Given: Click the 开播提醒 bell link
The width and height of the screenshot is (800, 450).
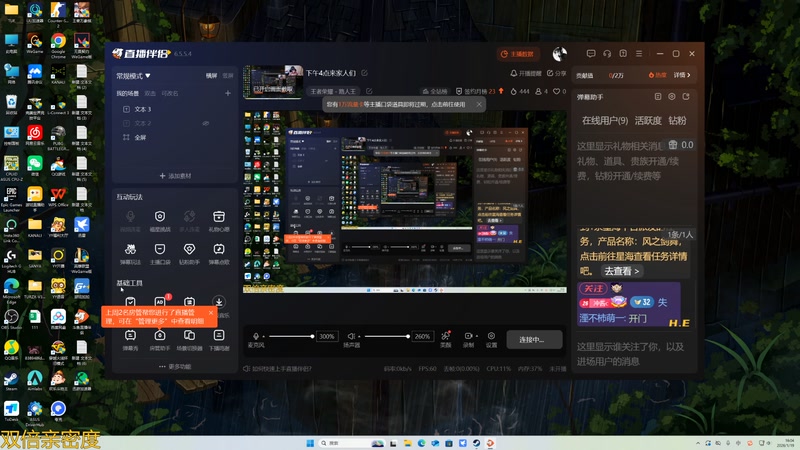Looking at the screenshot, I should 526,73.
